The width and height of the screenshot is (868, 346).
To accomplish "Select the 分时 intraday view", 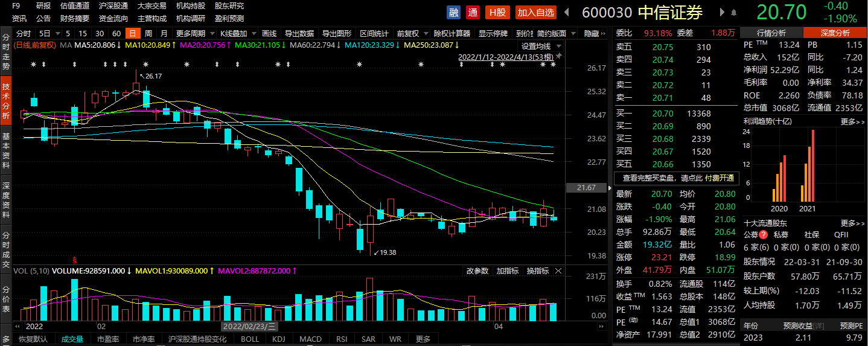I will pos(24,34).
